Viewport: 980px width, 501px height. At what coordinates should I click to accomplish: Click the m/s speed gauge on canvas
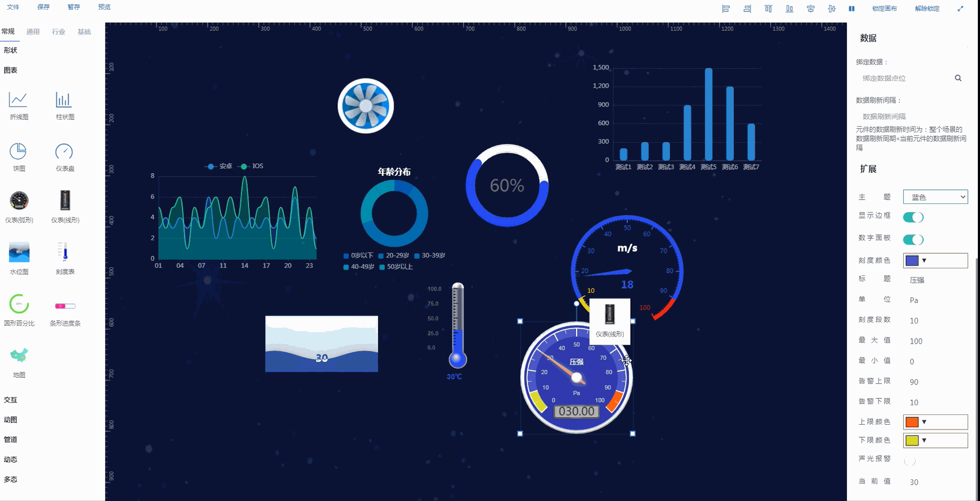tap(627, 268)
